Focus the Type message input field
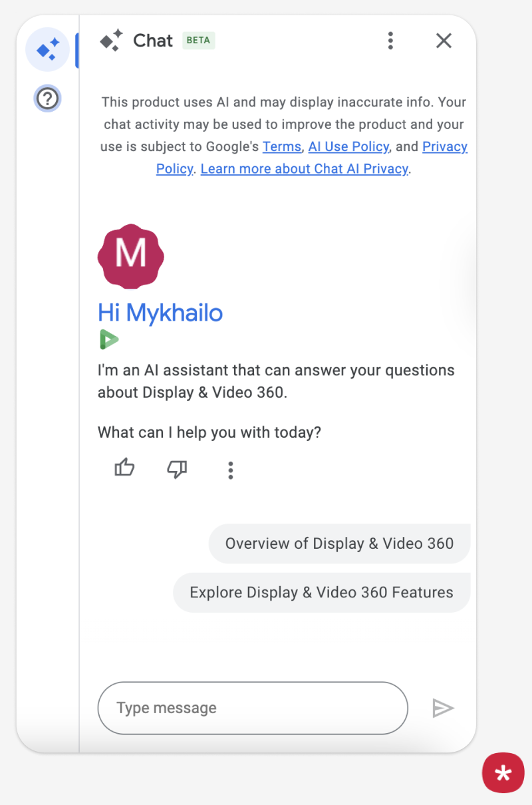Image resolution: width=532 pixels, height=805 pixels. pos(253,708)
